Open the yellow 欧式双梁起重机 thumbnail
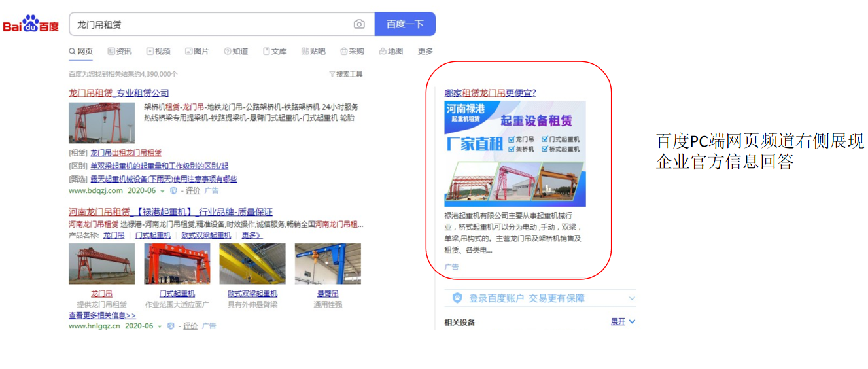 click(x=252, y=264)
